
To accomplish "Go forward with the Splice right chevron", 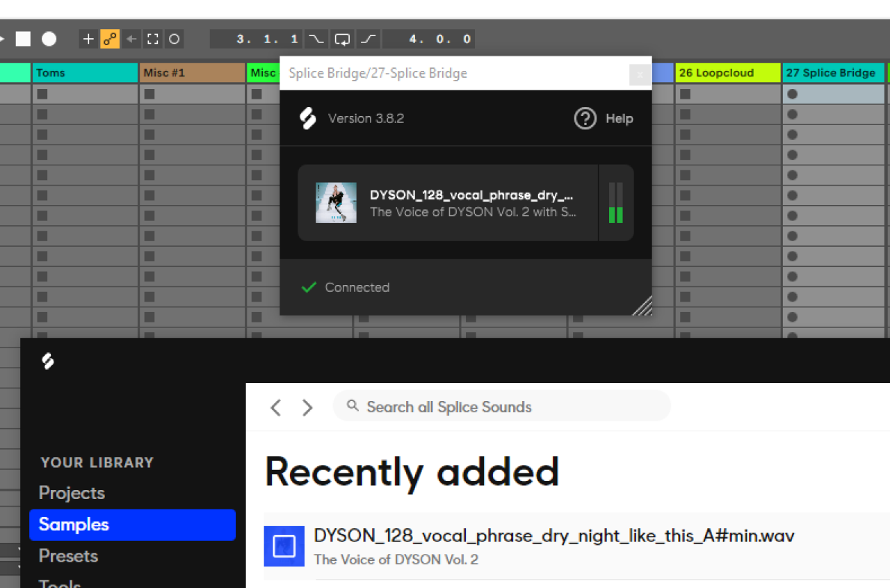I will [x=307, y=407].
